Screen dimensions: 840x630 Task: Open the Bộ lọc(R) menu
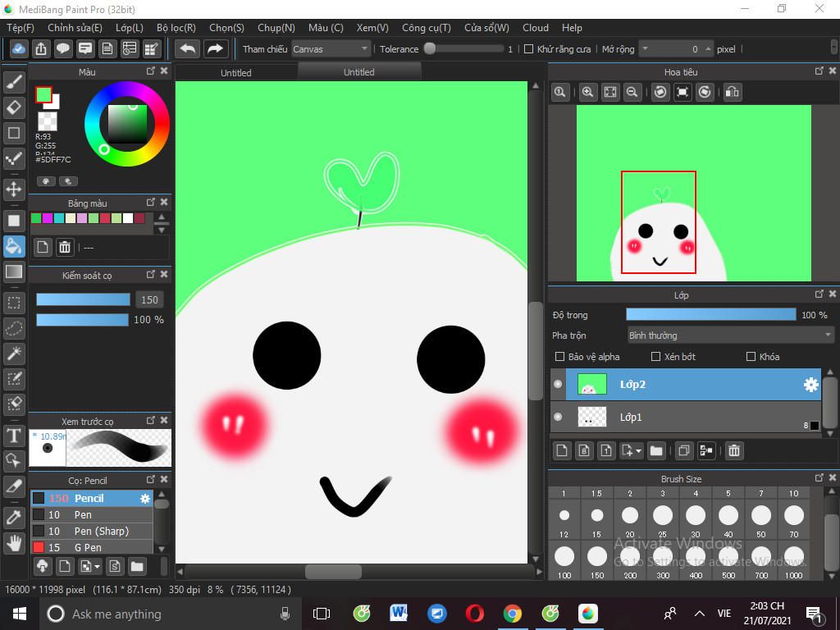[x=176, y=27]
